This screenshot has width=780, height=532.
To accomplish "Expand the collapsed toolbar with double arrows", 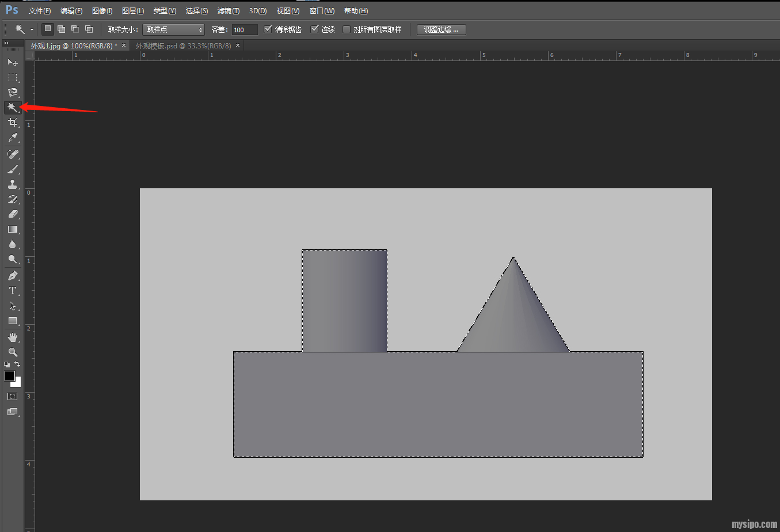I will pos(6,43).
